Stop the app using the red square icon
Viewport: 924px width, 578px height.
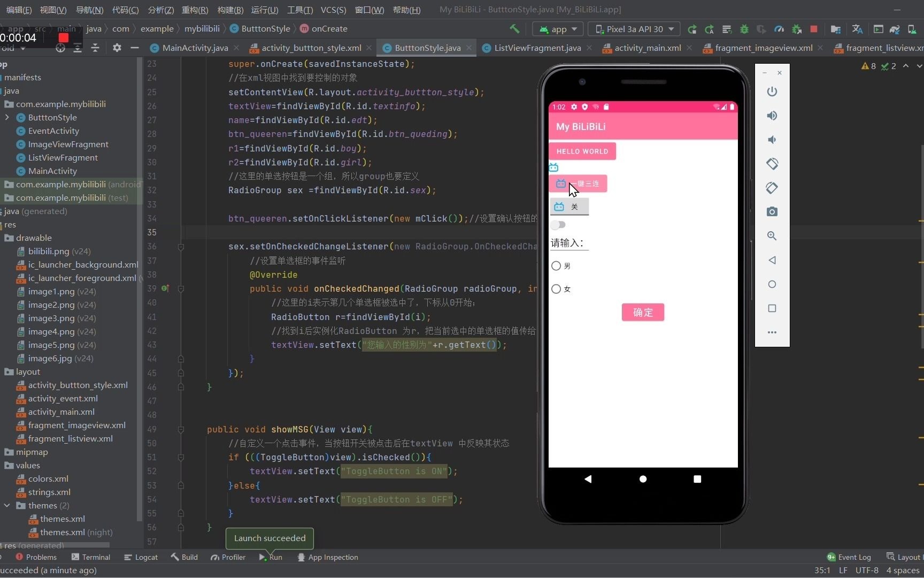(814, 29)
